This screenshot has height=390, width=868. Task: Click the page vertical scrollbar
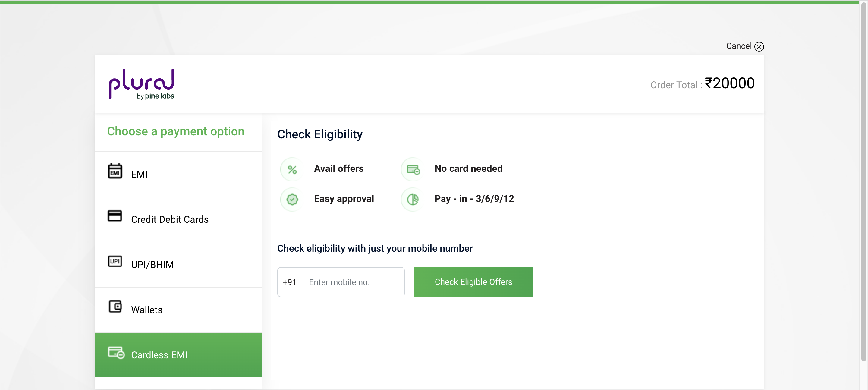coord(863,182)
